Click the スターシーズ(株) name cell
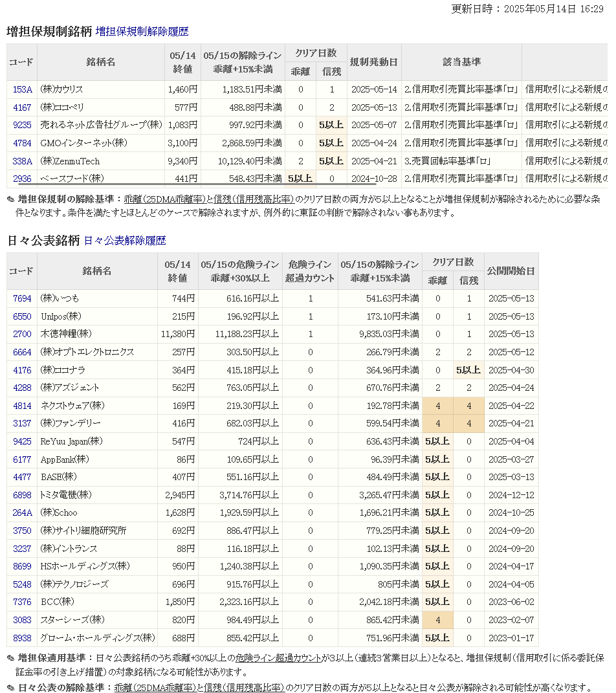This screenshot has width=616, height=693. click(97, 620)
